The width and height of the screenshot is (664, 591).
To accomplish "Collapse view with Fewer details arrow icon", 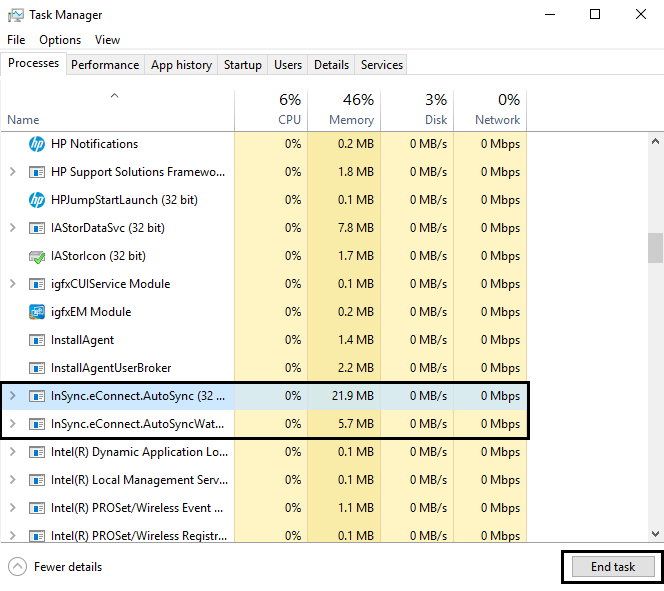I will 17,566.
